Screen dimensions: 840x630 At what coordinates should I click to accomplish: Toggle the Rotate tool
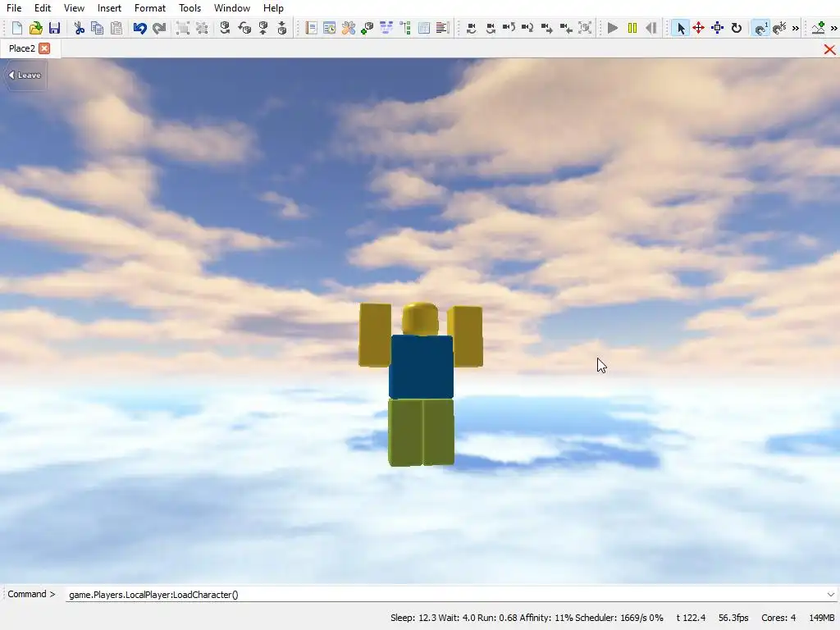737,29
